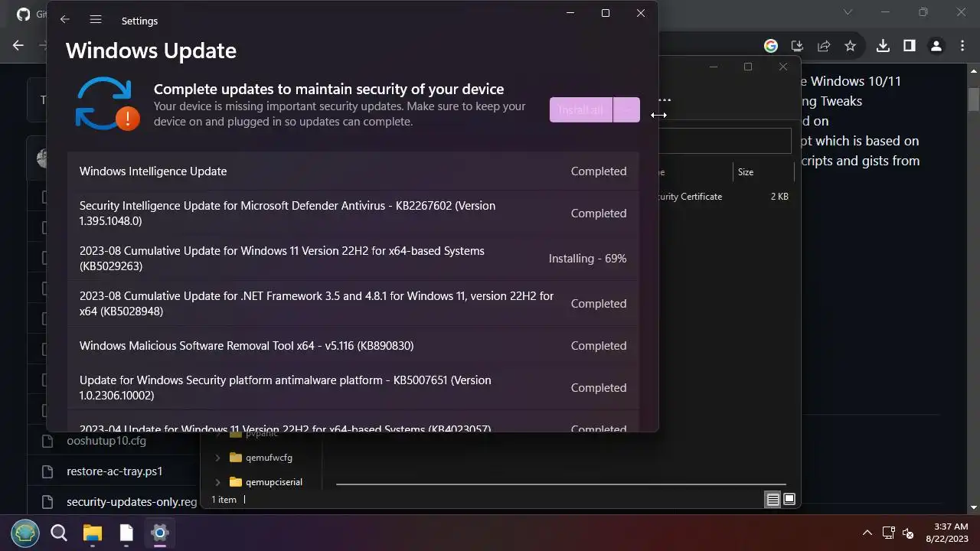The height and width of the screenshot is (551, 980).
Task: Switch File Explorer to details view
Action: tap(773, 500)
